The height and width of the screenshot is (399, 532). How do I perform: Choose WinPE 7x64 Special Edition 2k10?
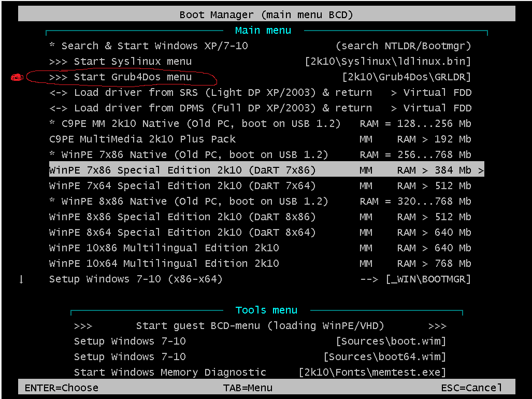[x=182, y=186]
